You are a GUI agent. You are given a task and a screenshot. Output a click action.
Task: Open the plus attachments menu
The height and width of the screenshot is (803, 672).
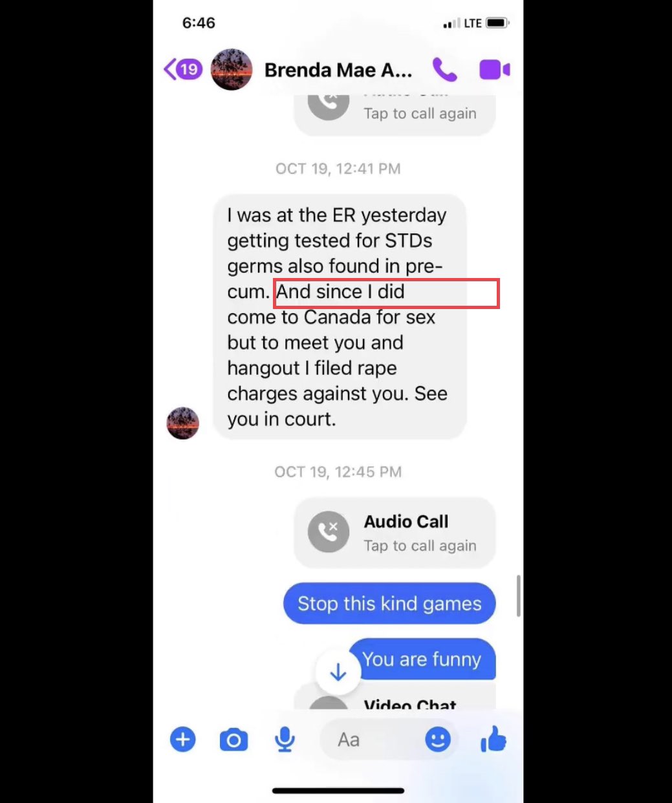click(183, 740)
